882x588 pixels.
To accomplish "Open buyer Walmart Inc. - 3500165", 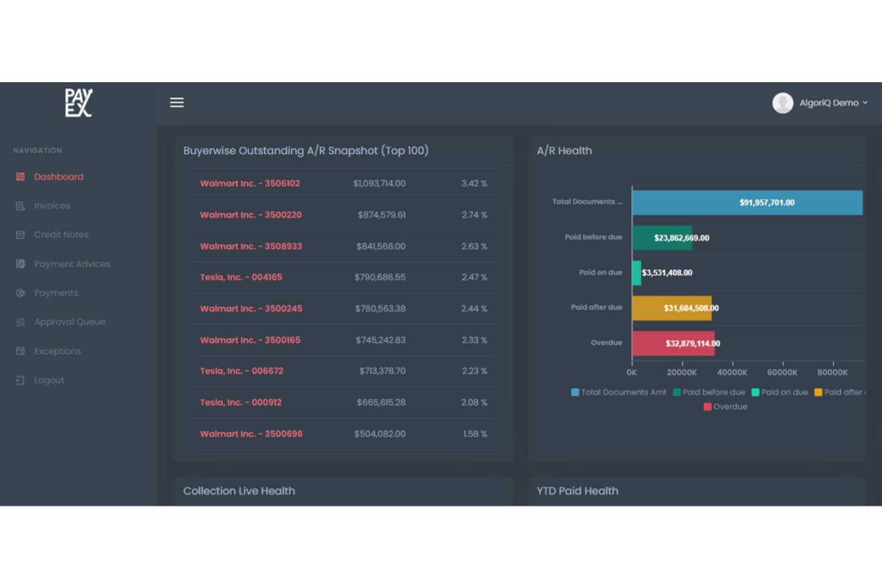I will click(x=250, y=340).
